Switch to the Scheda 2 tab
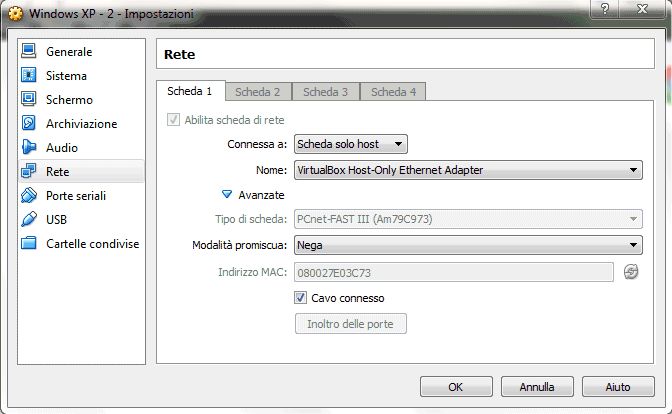672x414 pixels. point(258,92)
